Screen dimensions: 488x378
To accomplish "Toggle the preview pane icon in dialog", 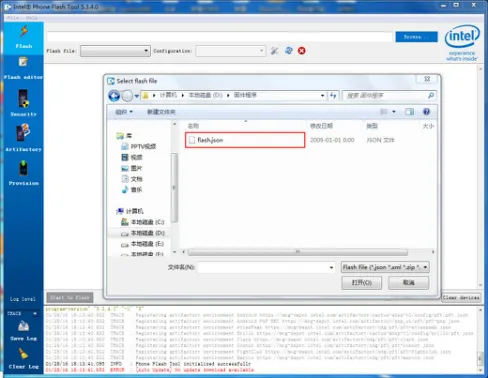I will tap(410, 112).
